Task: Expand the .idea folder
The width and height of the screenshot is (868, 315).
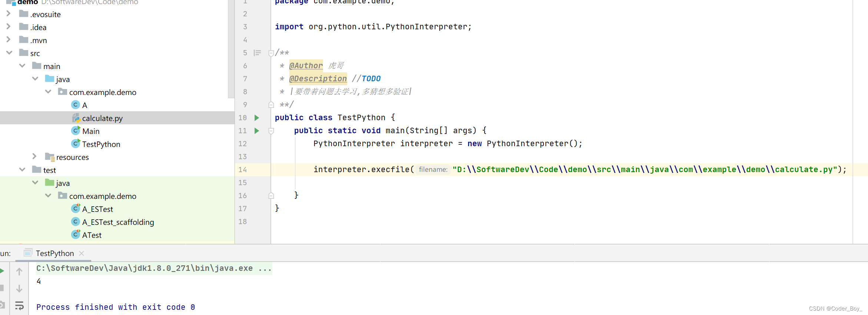Action: click(9, 27)
